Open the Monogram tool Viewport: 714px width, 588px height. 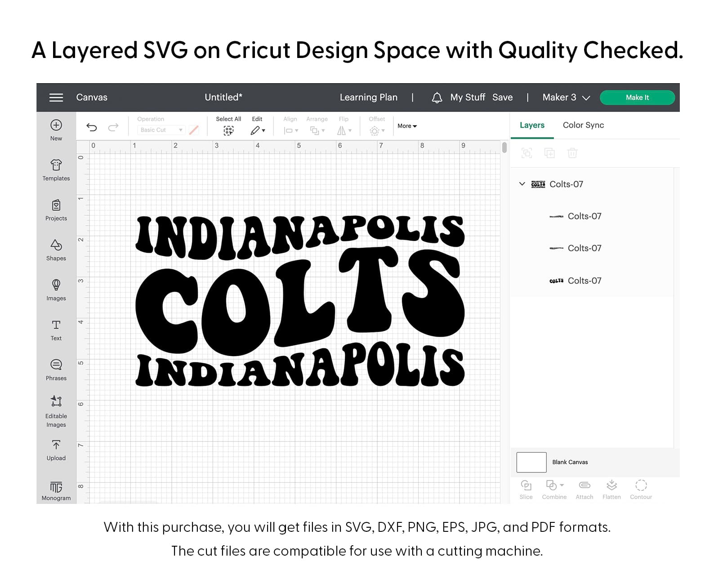(56, 491)
